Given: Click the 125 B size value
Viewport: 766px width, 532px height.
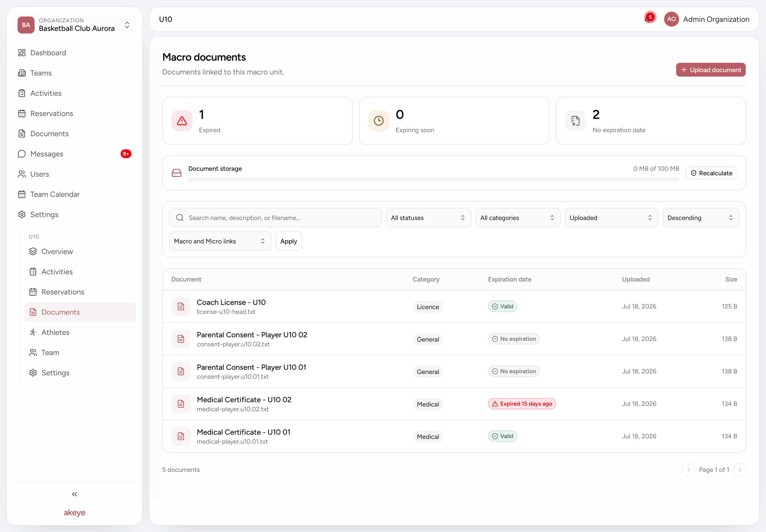Looking at the screenshot, I should pos(729,306).
